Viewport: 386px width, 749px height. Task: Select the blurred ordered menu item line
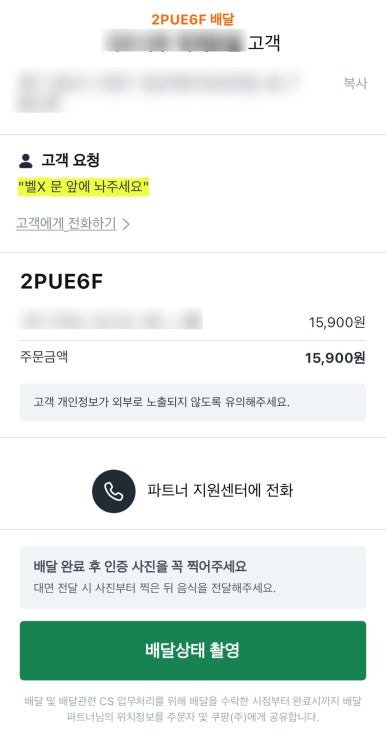(x=110, y=319)
